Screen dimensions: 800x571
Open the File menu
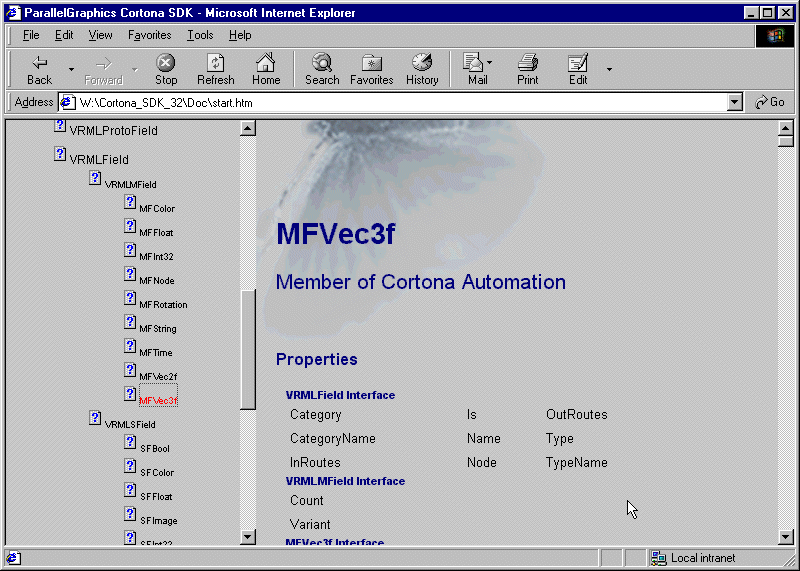[31, 35]
